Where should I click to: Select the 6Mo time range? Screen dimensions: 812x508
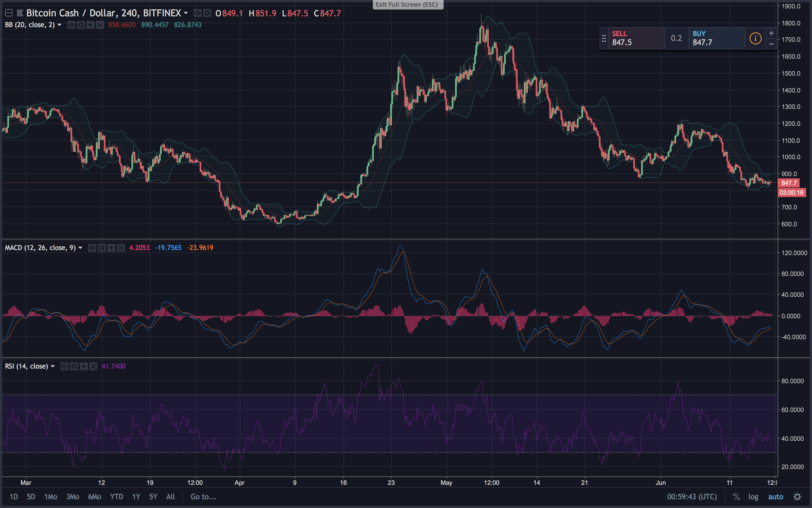[x=95, y=497]
